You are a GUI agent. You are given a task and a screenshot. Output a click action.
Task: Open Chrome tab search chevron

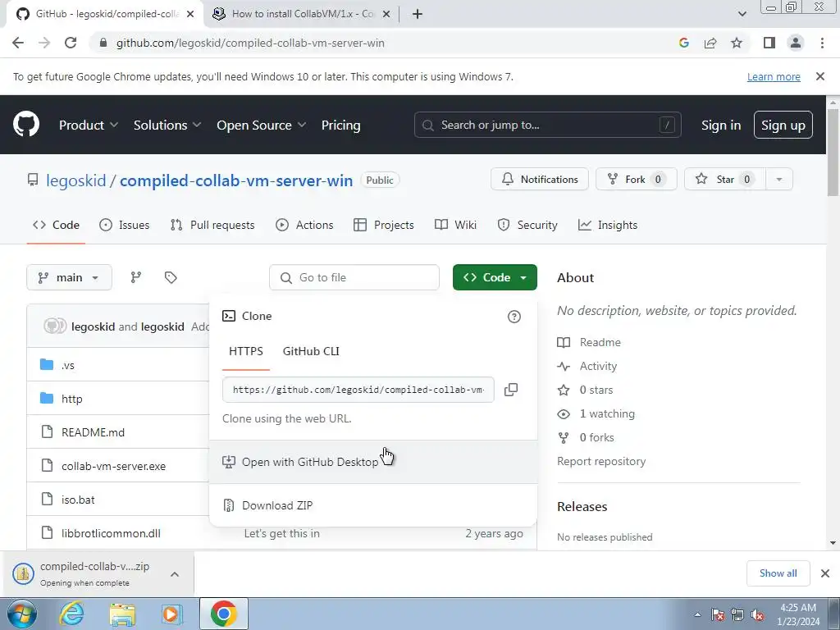[x=742, y=14]
